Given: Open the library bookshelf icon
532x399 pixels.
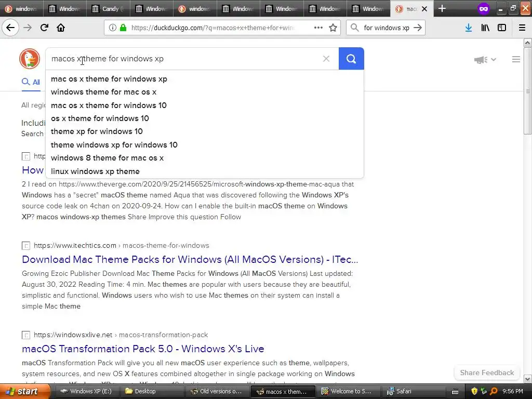Looking at the screenshot, I should 485,28.
